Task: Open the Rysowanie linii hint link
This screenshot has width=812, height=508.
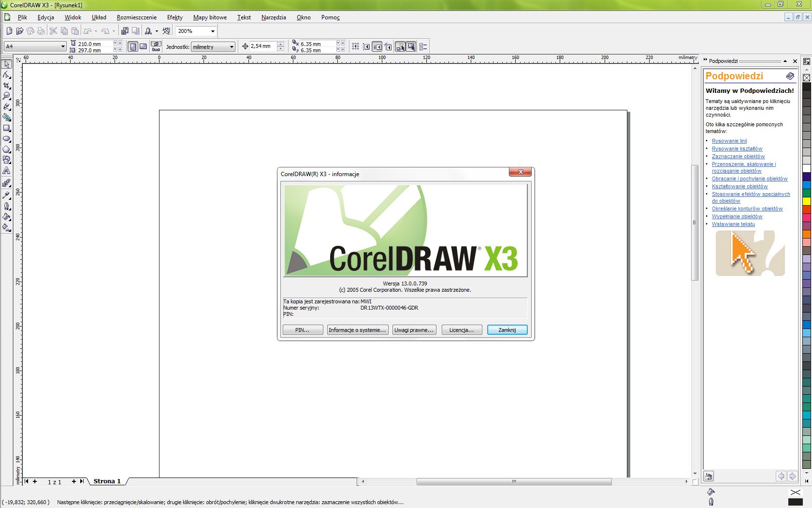Action: pos(729,141)
